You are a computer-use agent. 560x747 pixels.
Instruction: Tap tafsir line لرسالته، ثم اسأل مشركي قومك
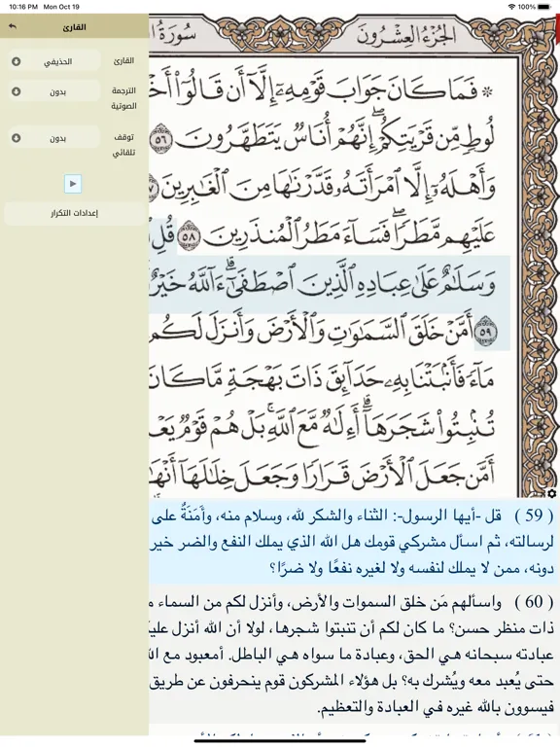coord(352,542)
